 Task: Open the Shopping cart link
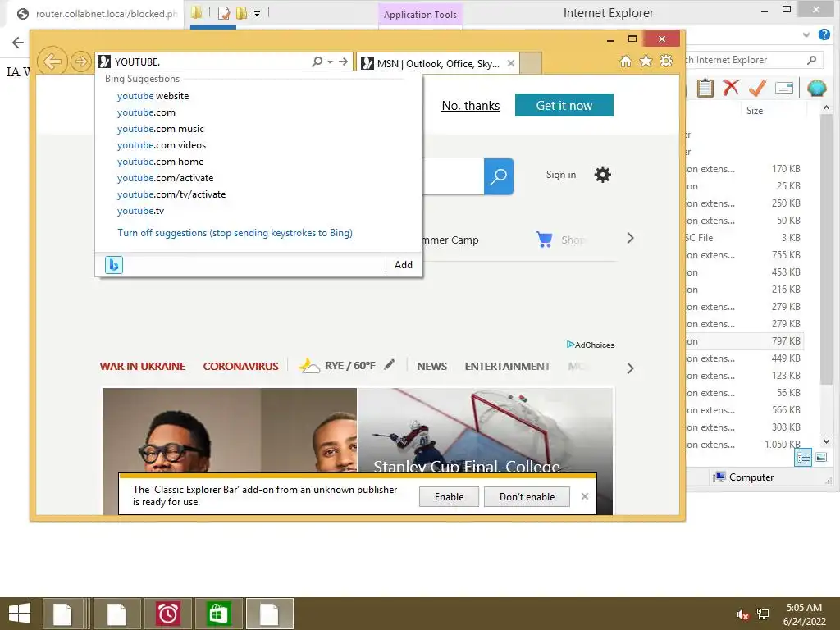click(x=560, y=240)
